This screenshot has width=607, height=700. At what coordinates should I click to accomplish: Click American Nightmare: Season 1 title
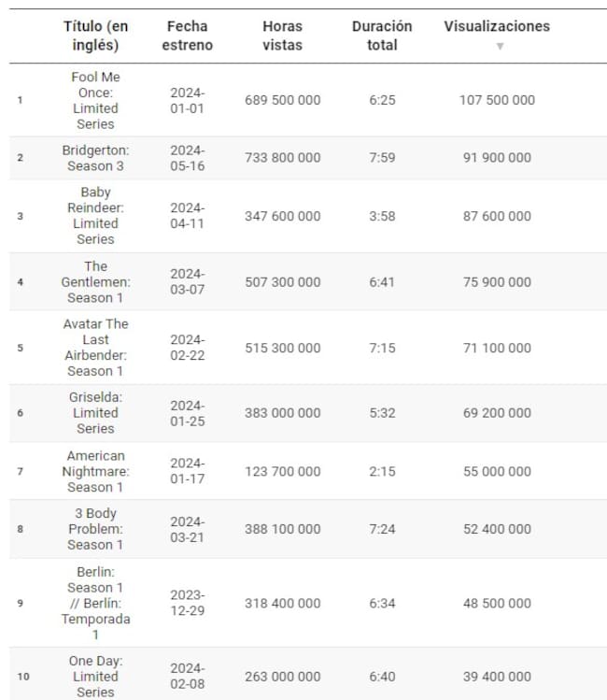(x=95, y=471)
